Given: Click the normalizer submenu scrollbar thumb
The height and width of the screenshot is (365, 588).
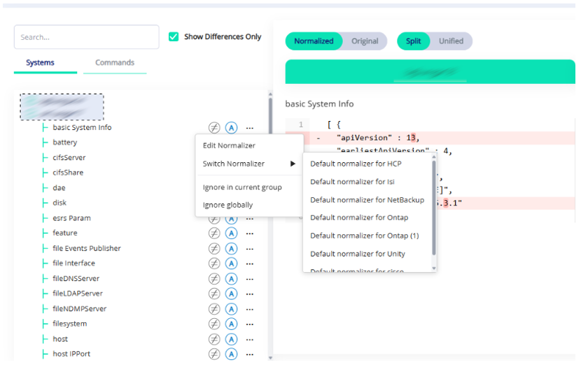Looking at the screenshot, I should coord(434,208).
